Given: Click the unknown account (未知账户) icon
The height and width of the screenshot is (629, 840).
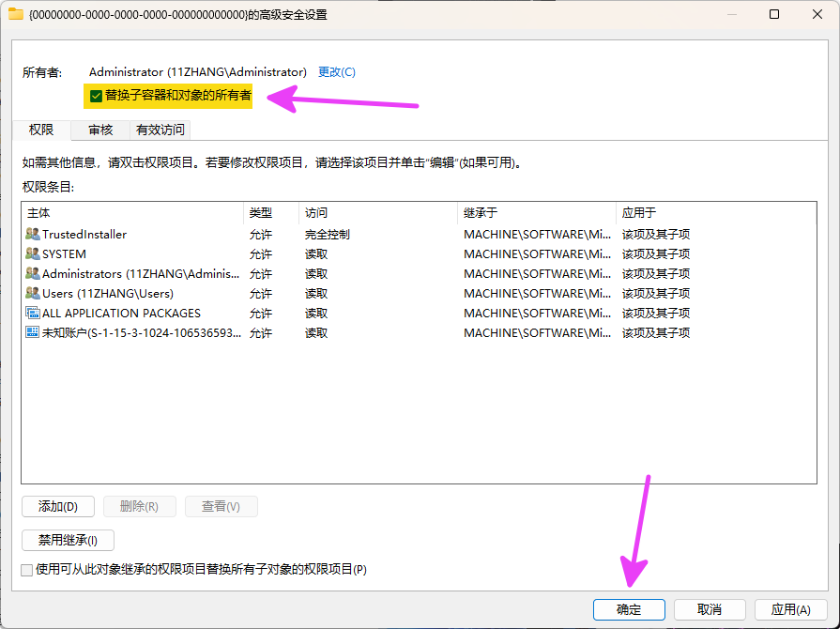Looking at the screenshot, I should pyautogui.click(x=33, y=332).
